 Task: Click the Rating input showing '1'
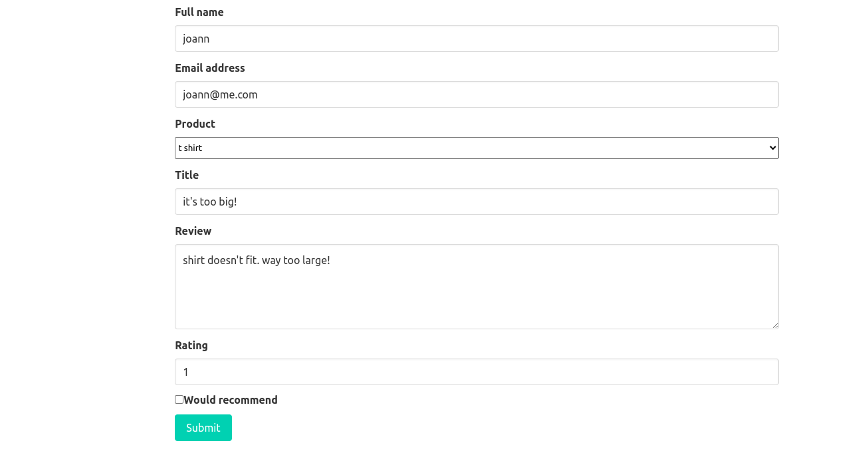coord(477,372)
